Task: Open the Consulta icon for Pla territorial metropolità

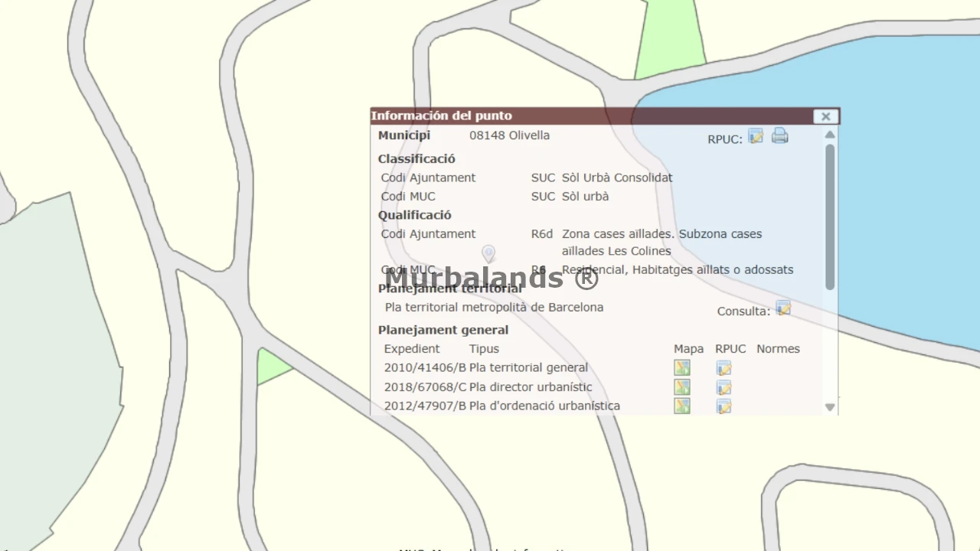Action: click(783, 308)
